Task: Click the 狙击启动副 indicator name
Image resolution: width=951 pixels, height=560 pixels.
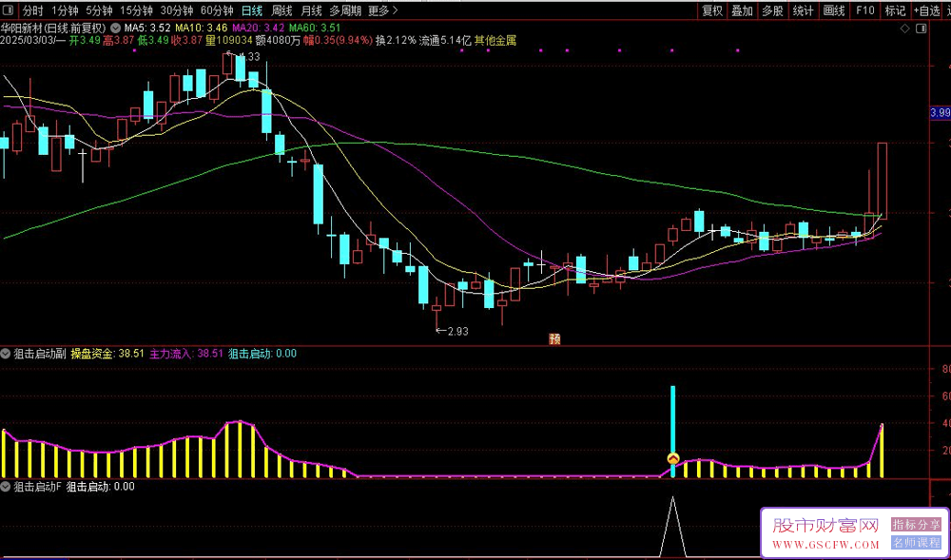Action: 39,354
